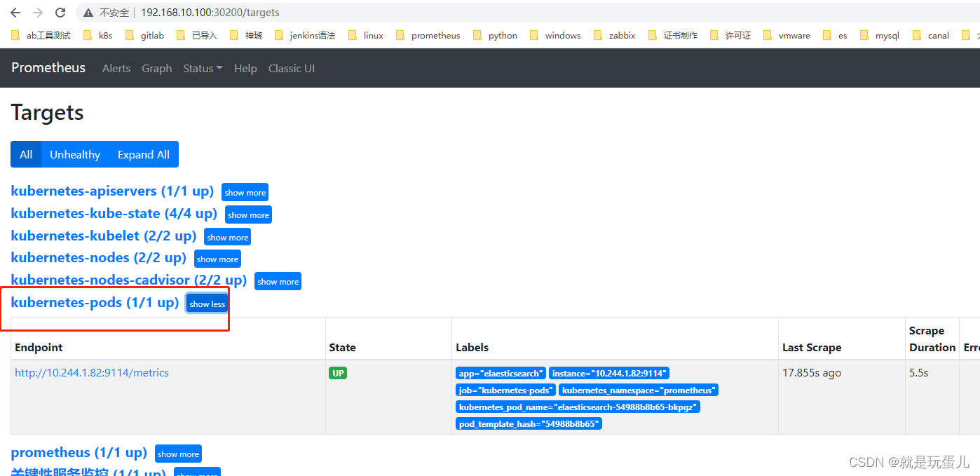980x476 pixels.
Task: Reload the page with the refresh icon
Action: coord(60,12)
